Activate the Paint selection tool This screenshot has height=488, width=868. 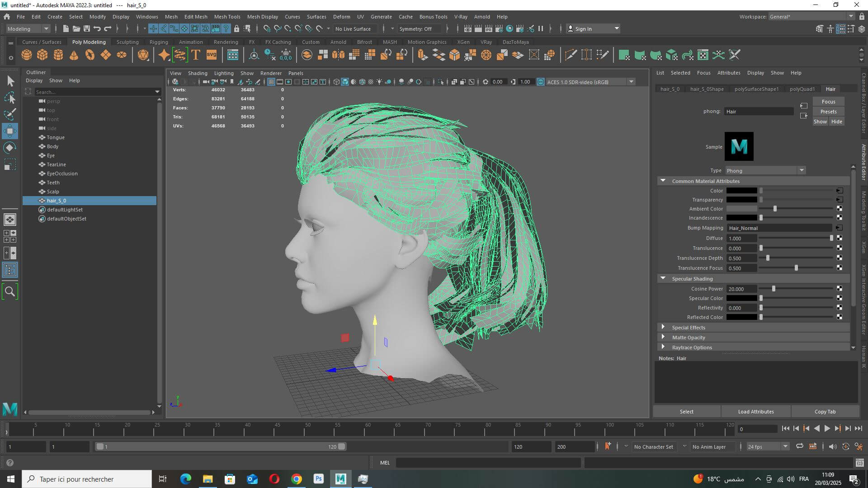click(10, 114)
